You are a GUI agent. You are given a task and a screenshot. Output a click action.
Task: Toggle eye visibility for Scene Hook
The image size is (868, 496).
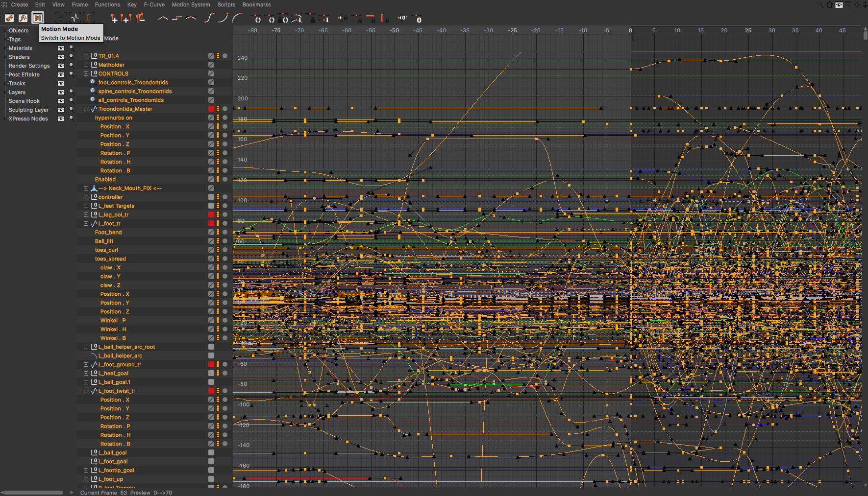(x=61, y=101)
